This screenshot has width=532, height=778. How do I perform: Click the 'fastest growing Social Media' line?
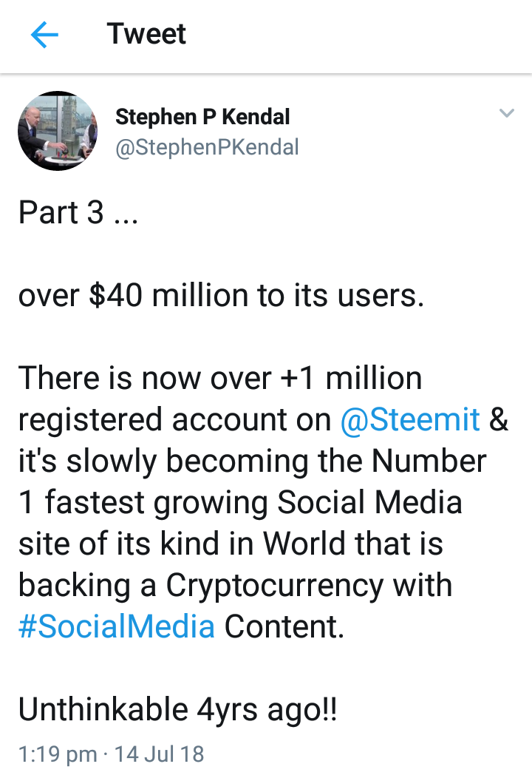tap(253, 502)
